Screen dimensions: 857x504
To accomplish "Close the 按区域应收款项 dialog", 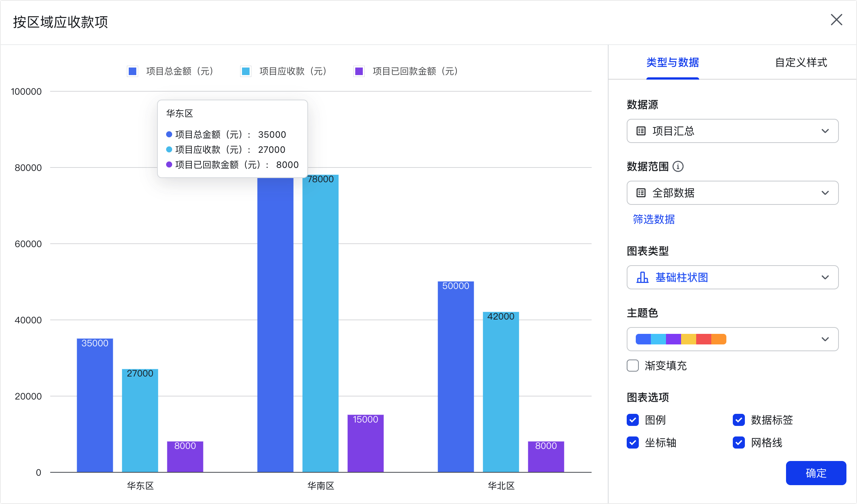I will pos(837,20).
